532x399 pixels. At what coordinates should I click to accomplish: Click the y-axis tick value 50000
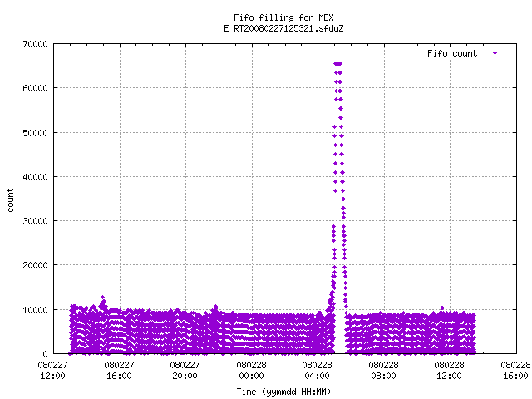[x=35, y=133]
